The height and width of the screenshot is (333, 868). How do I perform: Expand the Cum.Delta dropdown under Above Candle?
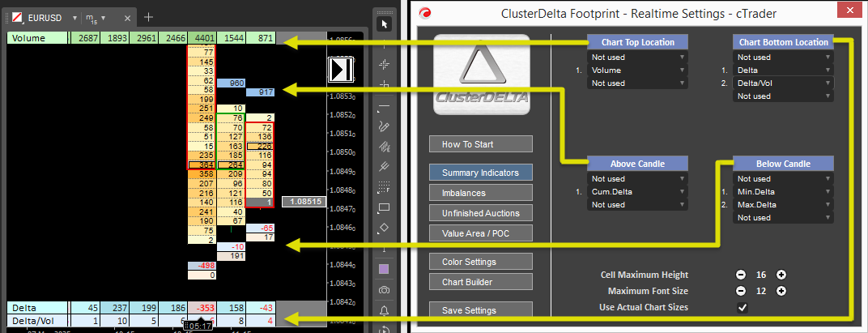pos(638,192)
